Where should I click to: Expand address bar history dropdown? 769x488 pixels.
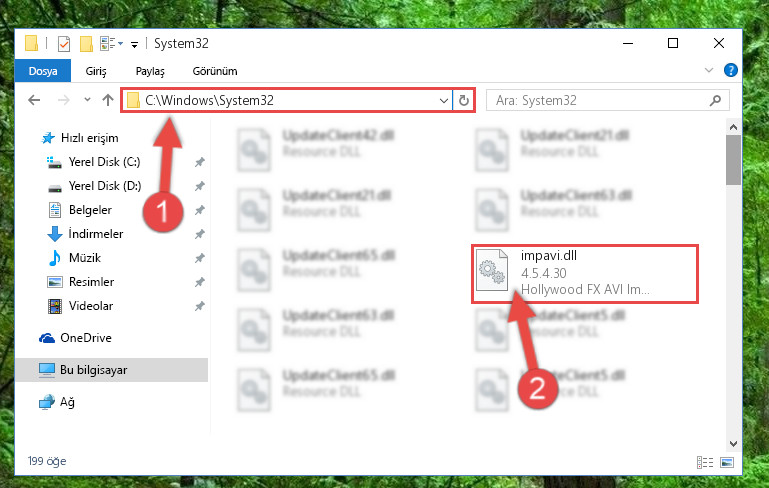[443, 101]
